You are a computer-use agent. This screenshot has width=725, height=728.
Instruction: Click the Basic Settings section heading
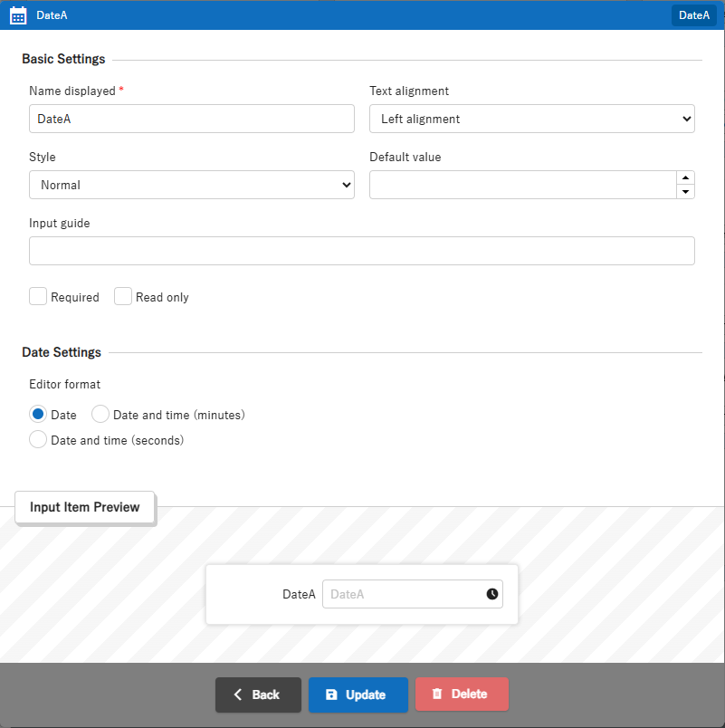tap(63, 59)
